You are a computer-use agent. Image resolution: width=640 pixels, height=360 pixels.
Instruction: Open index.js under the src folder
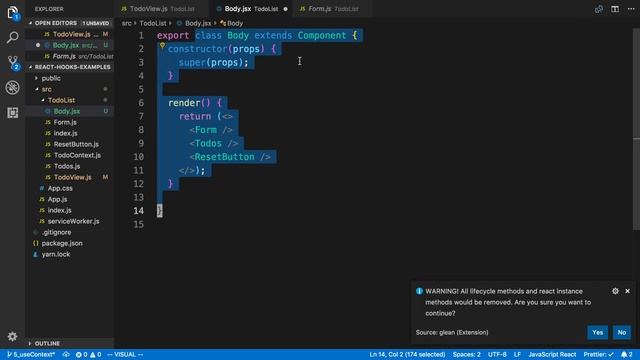click(x=59, y=210)
